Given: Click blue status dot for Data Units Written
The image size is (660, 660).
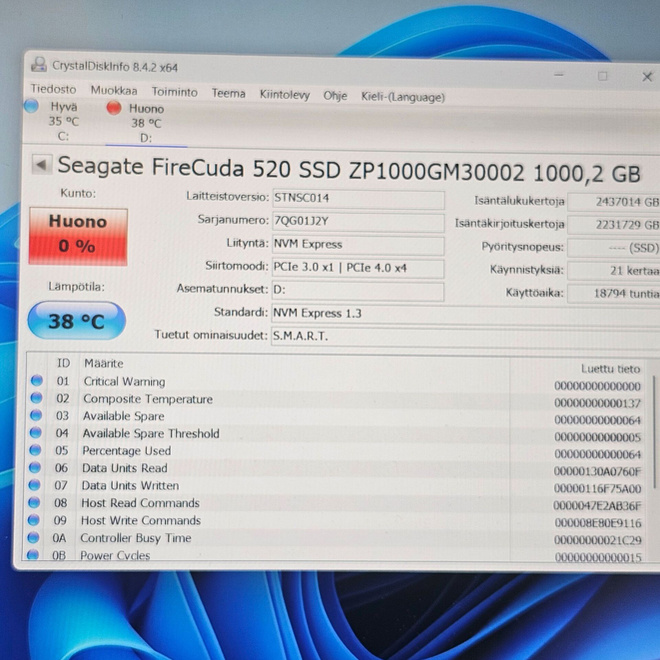Looking at the screenshot, I should [34, 485].
